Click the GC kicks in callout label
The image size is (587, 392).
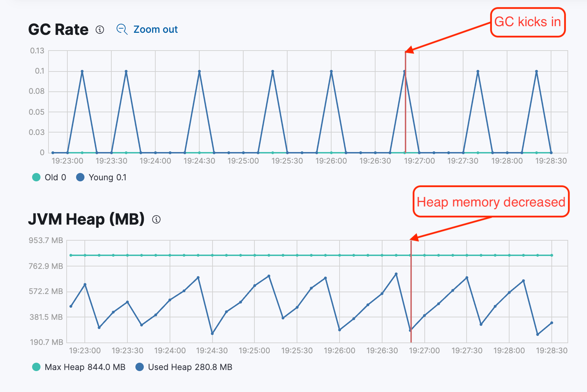[x=528, y=22]
